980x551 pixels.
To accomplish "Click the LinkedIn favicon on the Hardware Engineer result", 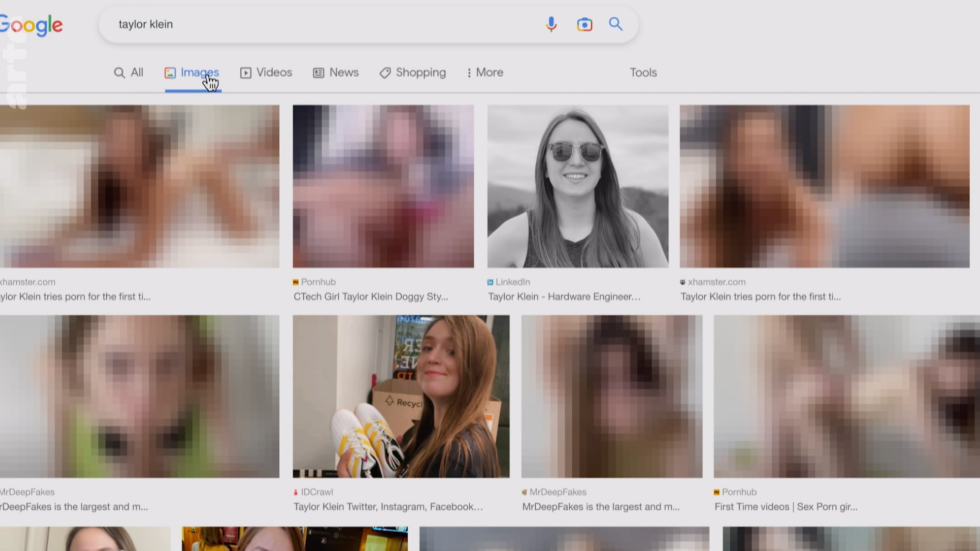I will pyautogui.click(x=490, y=282).
